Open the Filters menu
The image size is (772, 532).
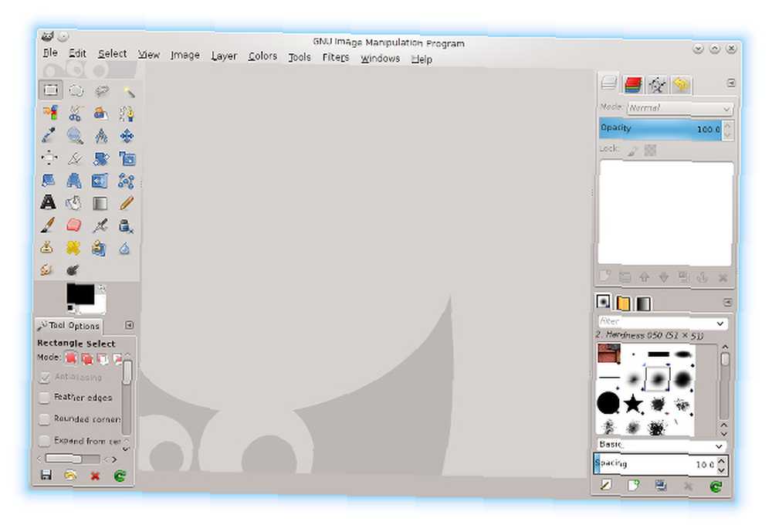(335, 58)
